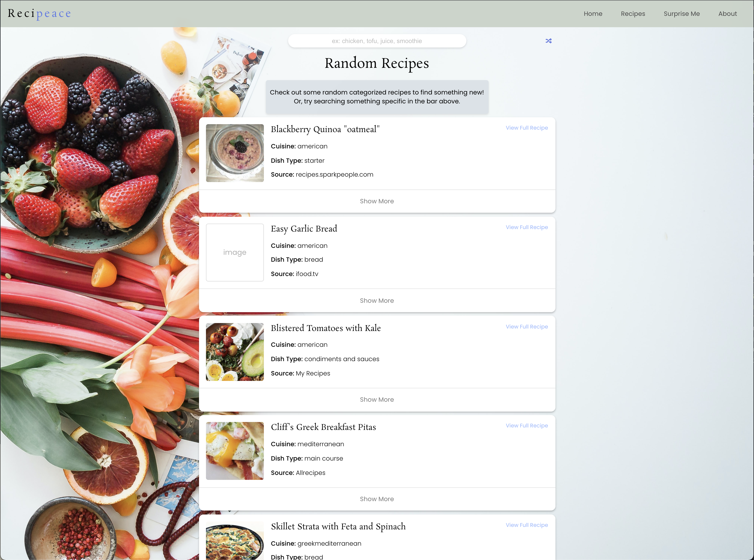Click the Blackberry Quinoa "oatmeal" title
754x560 pixels.
click(325, 129)
